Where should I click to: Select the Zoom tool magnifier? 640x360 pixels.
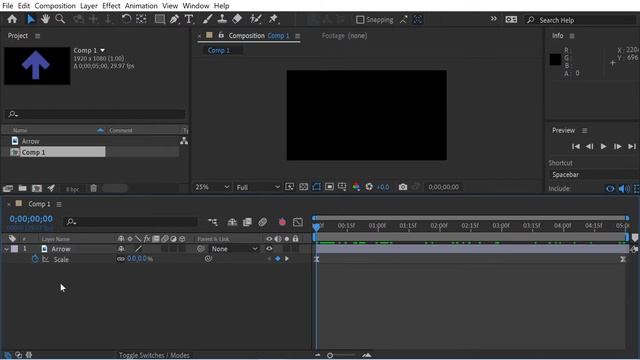[x=60, y=19]
